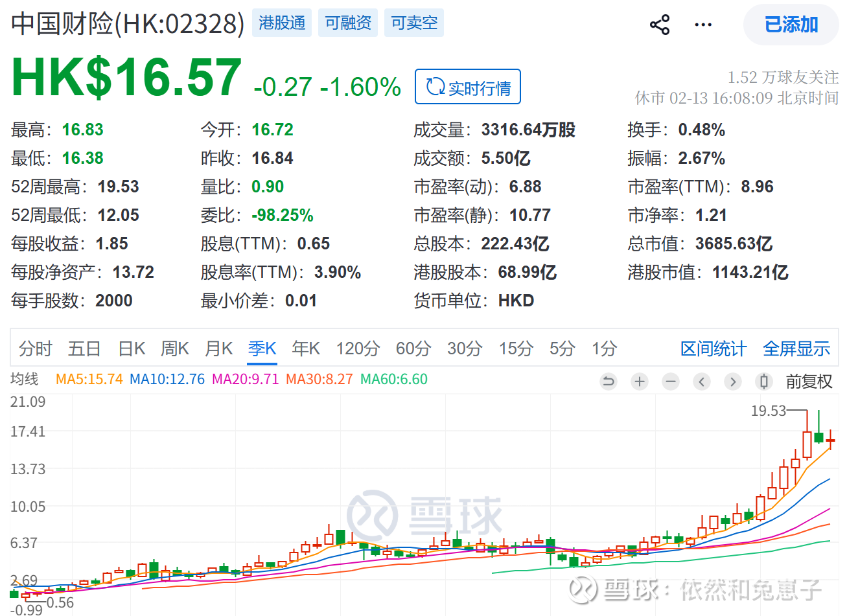Image resolution: width=847 pixels, height=616 pixels.
Task: Click the 成交额 value 5.50亿
Action: pos(506,158)
